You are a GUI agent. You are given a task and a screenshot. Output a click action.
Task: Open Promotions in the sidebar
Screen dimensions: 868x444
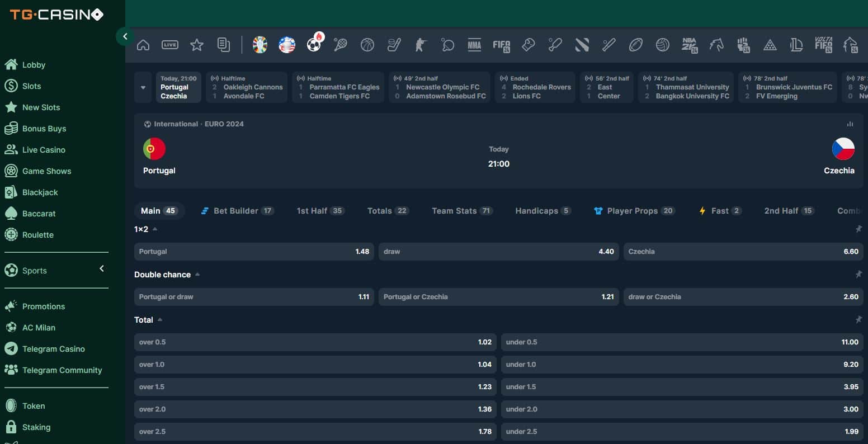click(35, 306)
